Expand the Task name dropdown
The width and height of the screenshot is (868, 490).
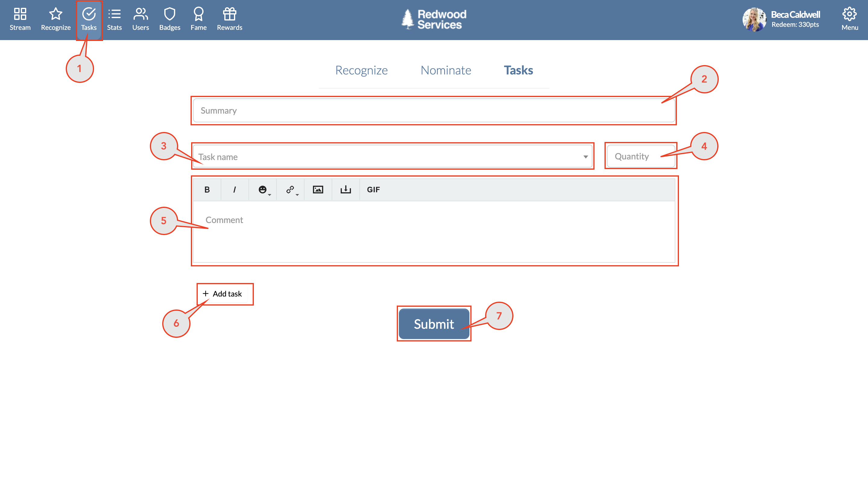click(x=585, y=156)
